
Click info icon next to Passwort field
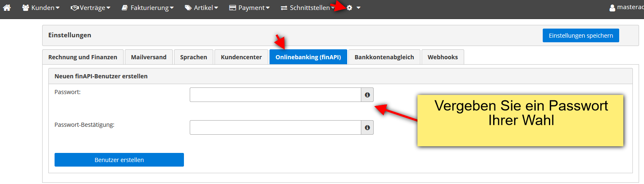point(367,95)
